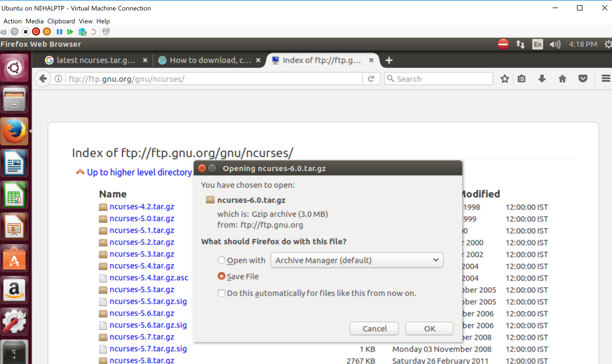Select the Save File radio button
Image resolution: width=612 pixels, height=364 pixels.
[221, 276]
